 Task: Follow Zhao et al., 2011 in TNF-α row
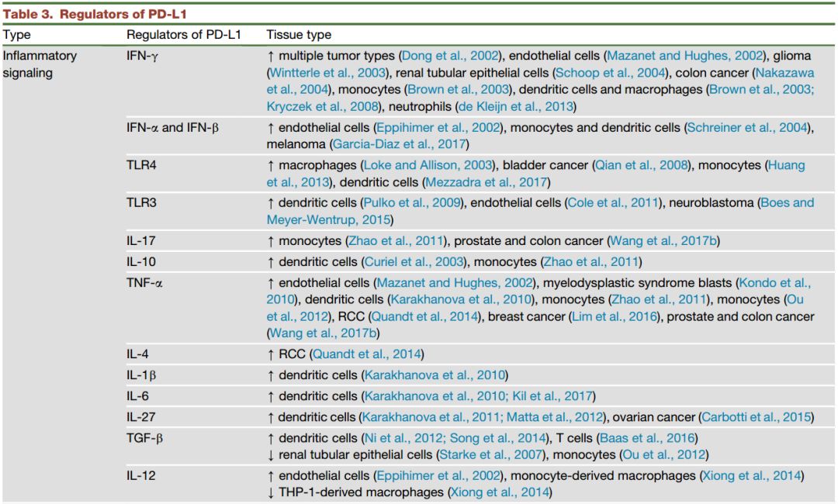pos(659,299)
